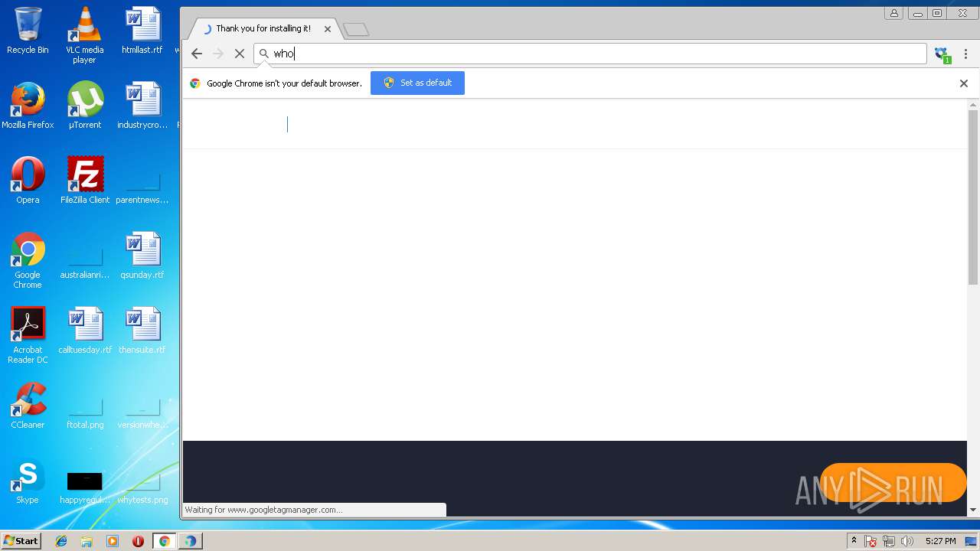Click the Action Center flag tray icon
Screen dimensions: 980x551
(871, 542)
